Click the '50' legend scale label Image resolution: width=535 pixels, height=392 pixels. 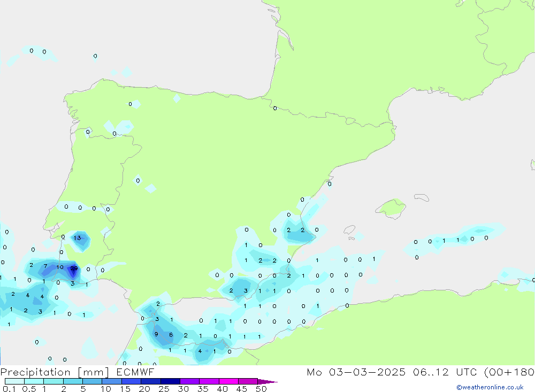pos(261,389)
